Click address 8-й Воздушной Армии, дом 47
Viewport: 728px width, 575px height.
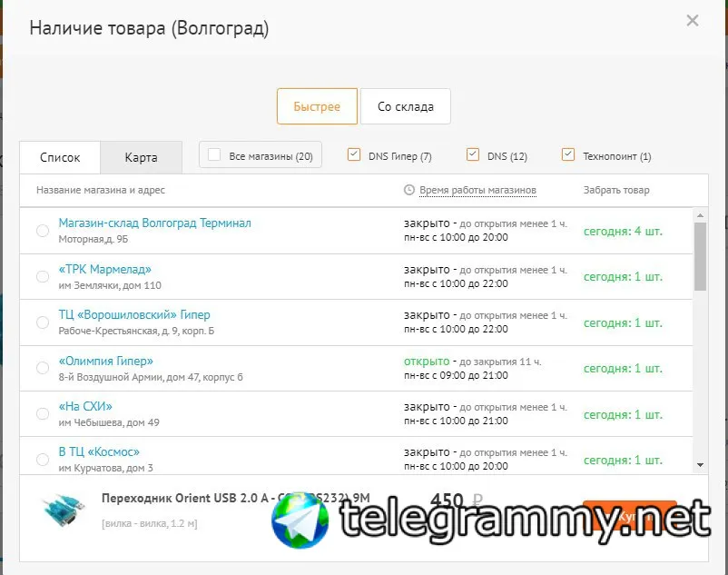pos(151,377)
